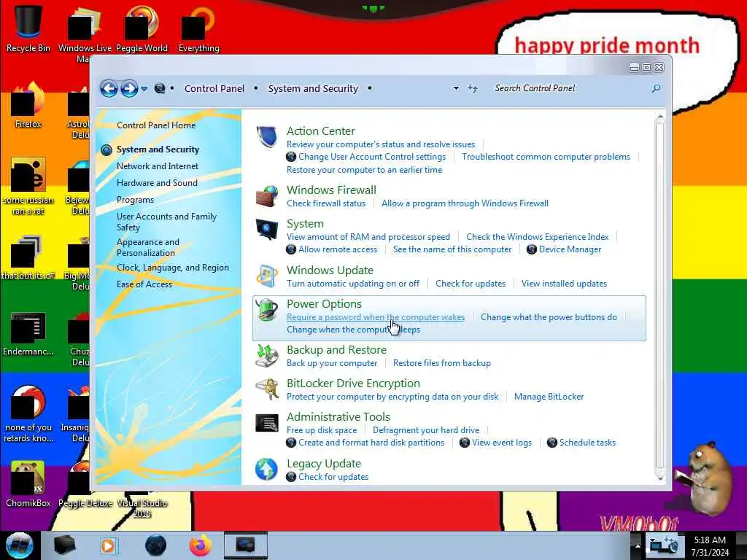Click the Control Panel breadcrumb segment
The height and width of the screenshot is (560, 747).
point(214,88)
